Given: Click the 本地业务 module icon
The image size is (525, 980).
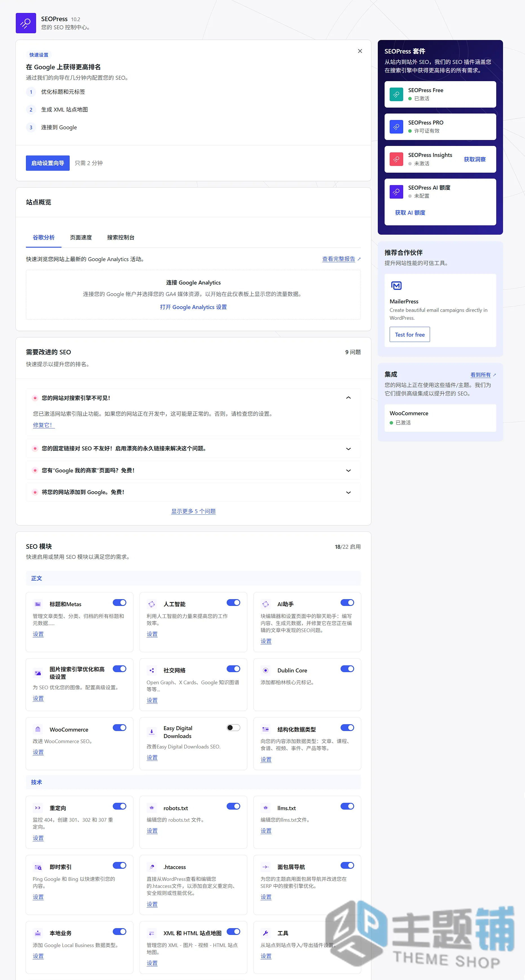Looking at the screenshot, I should pos(38,933).
